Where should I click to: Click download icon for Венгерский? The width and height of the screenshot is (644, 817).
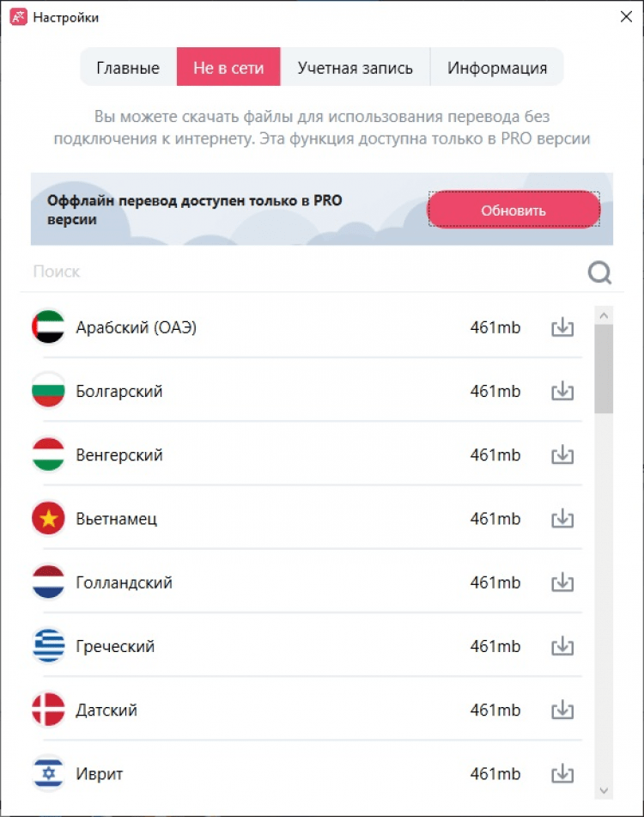click(562, 454)
